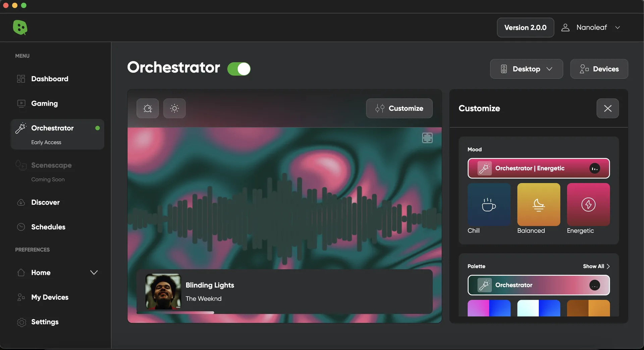Select the pink and blue palette swatch
The width and height of the screenshot is (644, 350).
[489, 308]
